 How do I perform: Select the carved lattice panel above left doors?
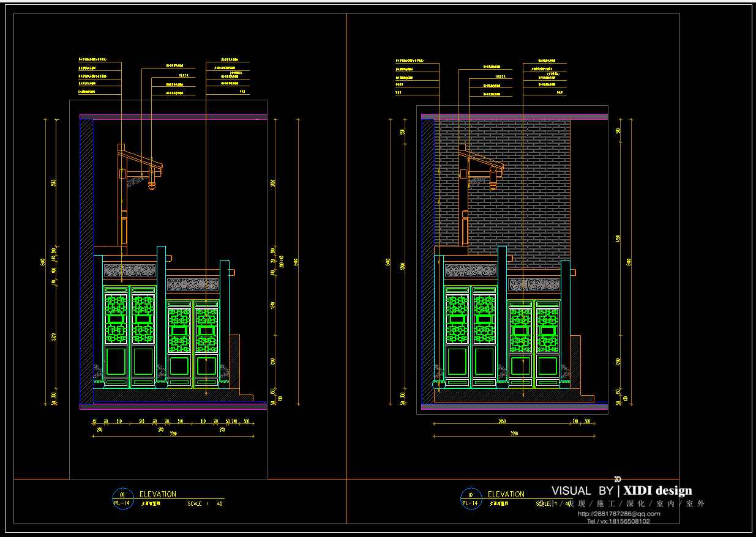click(129, 270)
